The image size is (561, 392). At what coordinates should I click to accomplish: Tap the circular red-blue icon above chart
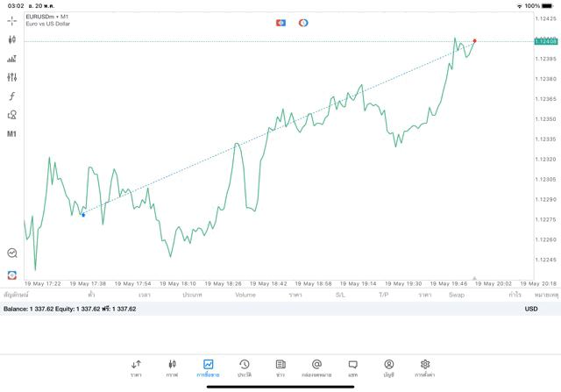click(303, 23)
